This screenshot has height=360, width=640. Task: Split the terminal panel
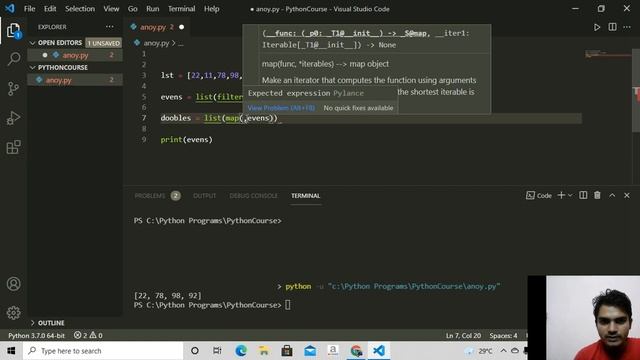583,196
